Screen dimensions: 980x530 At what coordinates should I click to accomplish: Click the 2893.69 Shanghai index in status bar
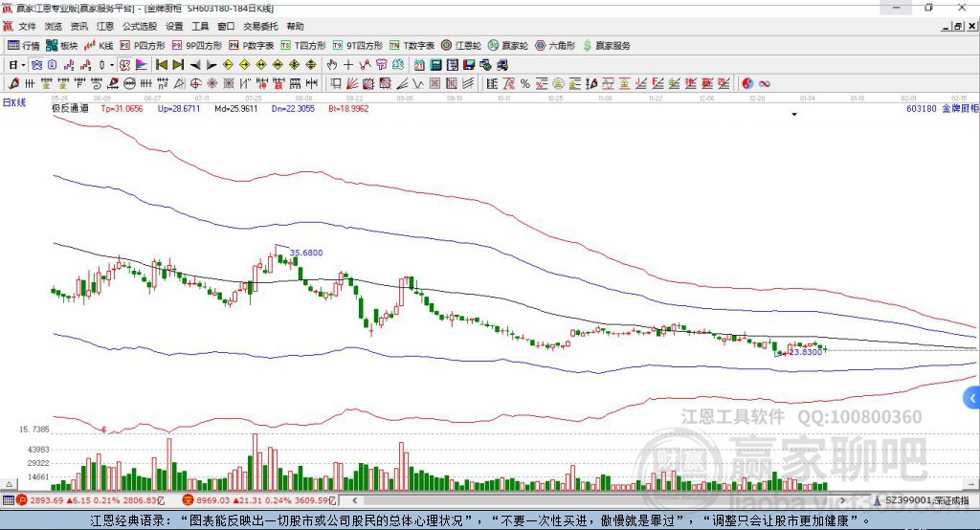coord(46,500)
